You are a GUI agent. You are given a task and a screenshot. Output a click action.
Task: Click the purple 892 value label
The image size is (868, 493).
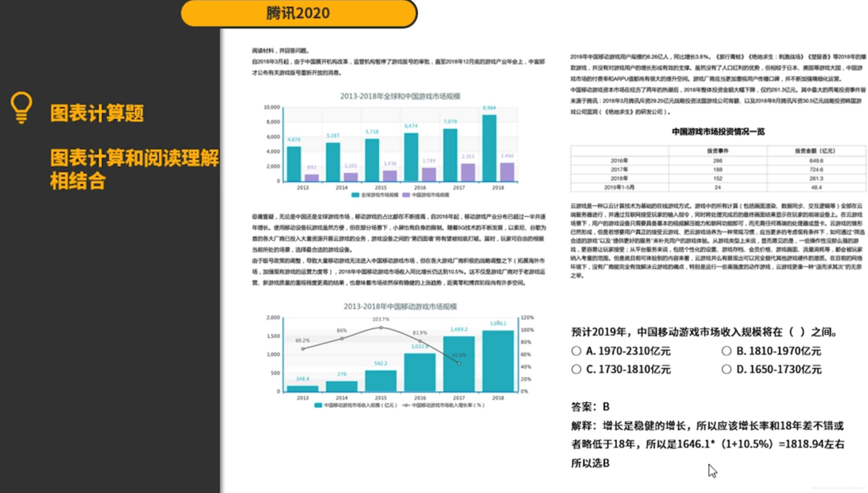pos(311,167)
